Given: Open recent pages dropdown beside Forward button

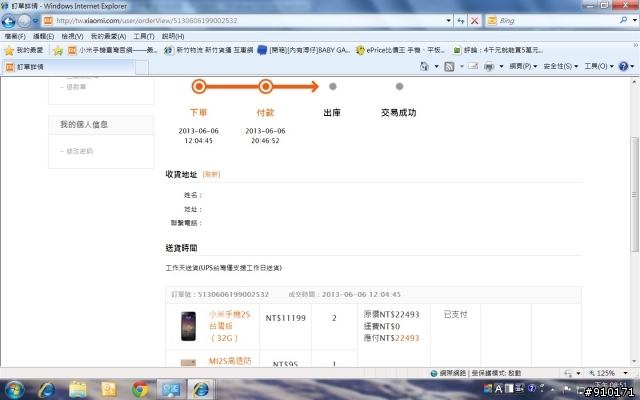Looking at the screenshot, I should click(x=36, y=21).
